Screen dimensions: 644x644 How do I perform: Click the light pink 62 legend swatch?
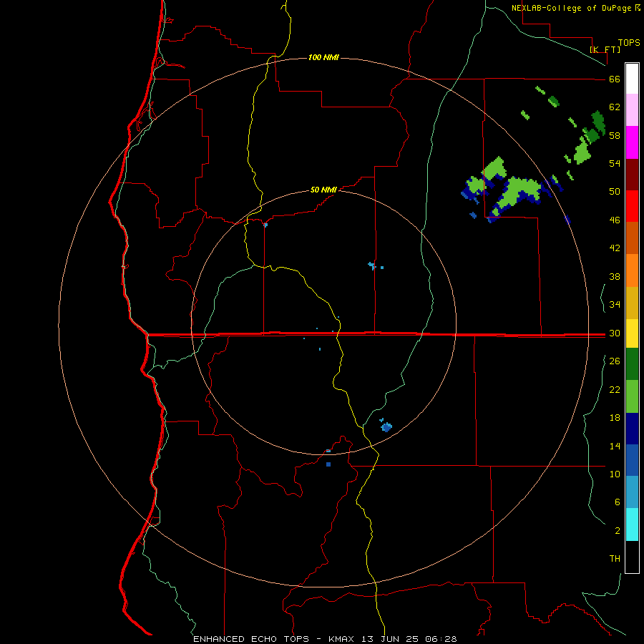click(632, 109)
